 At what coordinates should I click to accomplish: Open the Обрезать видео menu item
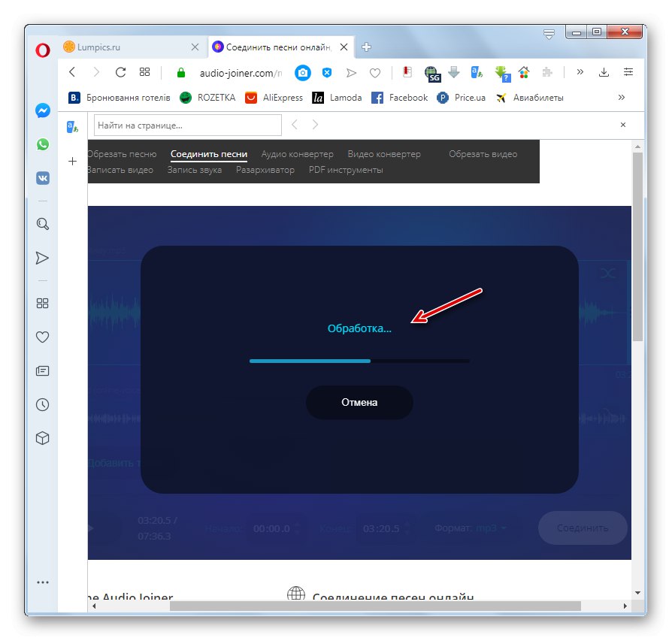[483, 154]
